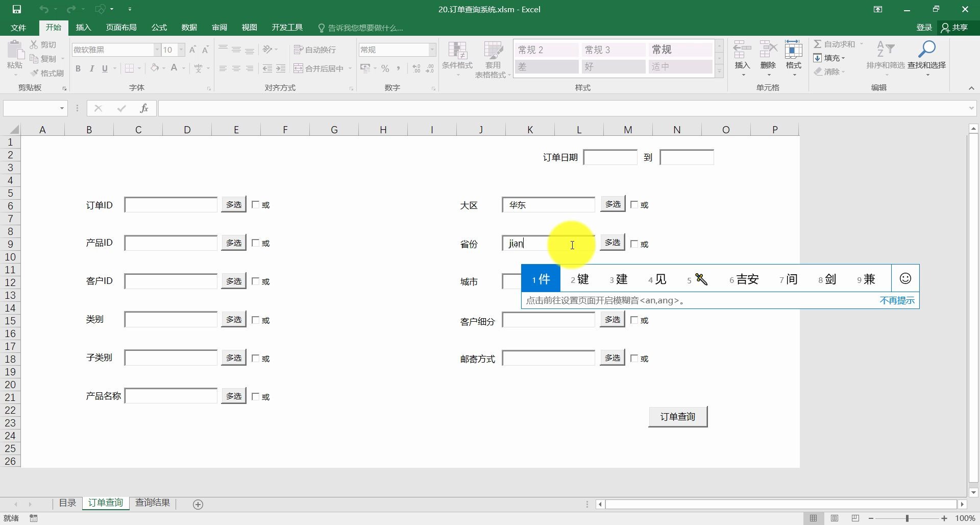This screenshot has width=980, height=525.
Task: Open the 数据 ribbon tab
Action: (189, 28)
